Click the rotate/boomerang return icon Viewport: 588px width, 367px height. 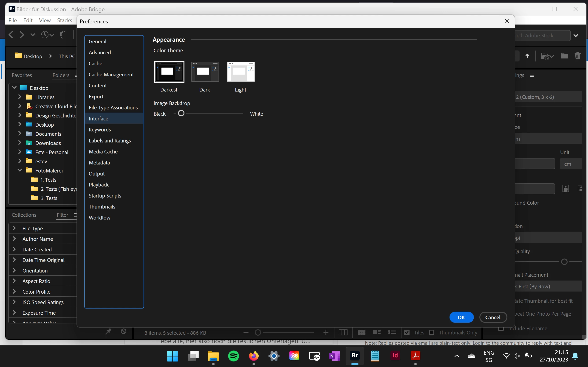[x=63, y=35]
